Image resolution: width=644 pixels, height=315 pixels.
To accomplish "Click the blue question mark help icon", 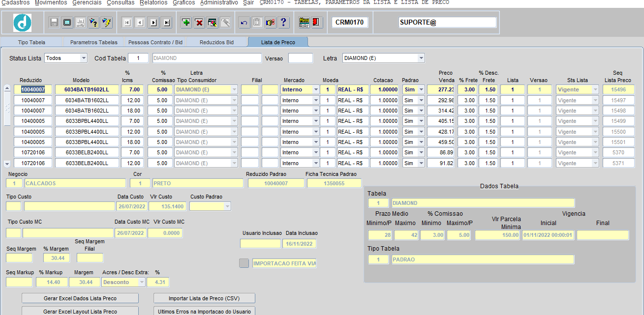I will click(283, 22).
